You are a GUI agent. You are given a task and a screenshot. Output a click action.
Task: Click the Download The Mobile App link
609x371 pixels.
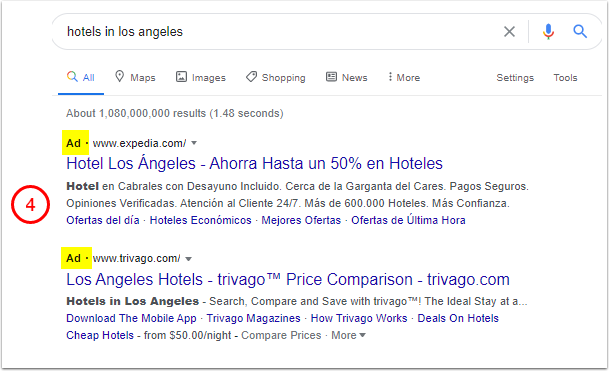tap(131, 318)
